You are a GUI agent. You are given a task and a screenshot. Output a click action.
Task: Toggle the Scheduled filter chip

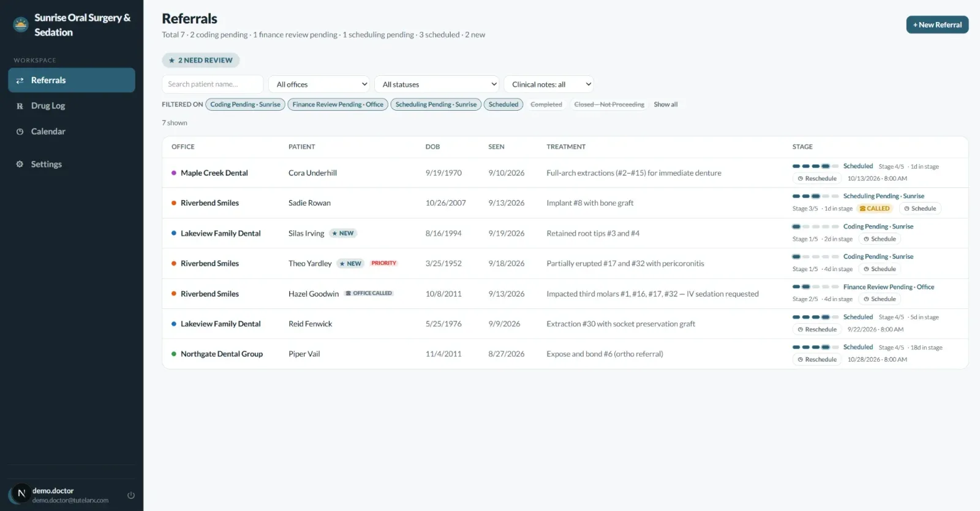point(503,105)
